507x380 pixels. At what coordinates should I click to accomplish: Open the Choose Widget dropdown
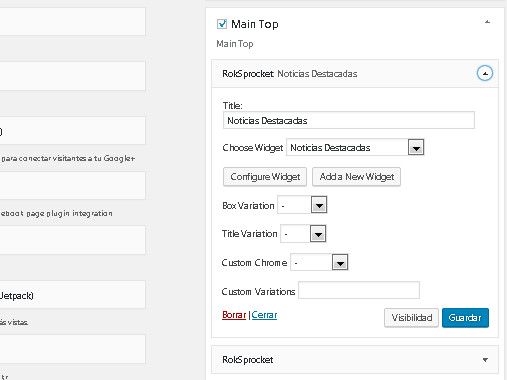[x=355, y=147]
